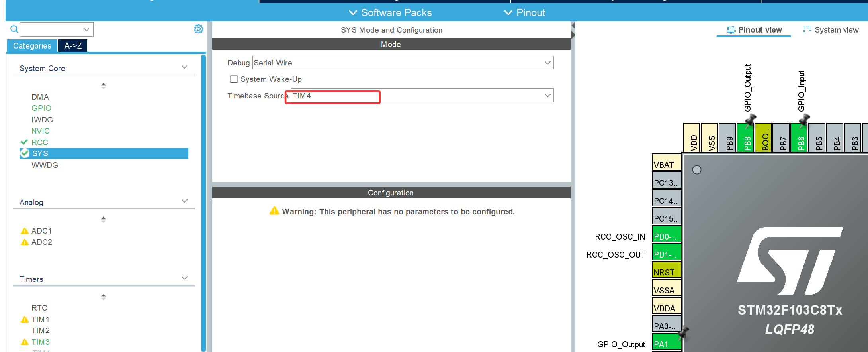This screenshot has width=868, height=352.
Task: Switch to the A->Z tab
Action: click(73, 45)
